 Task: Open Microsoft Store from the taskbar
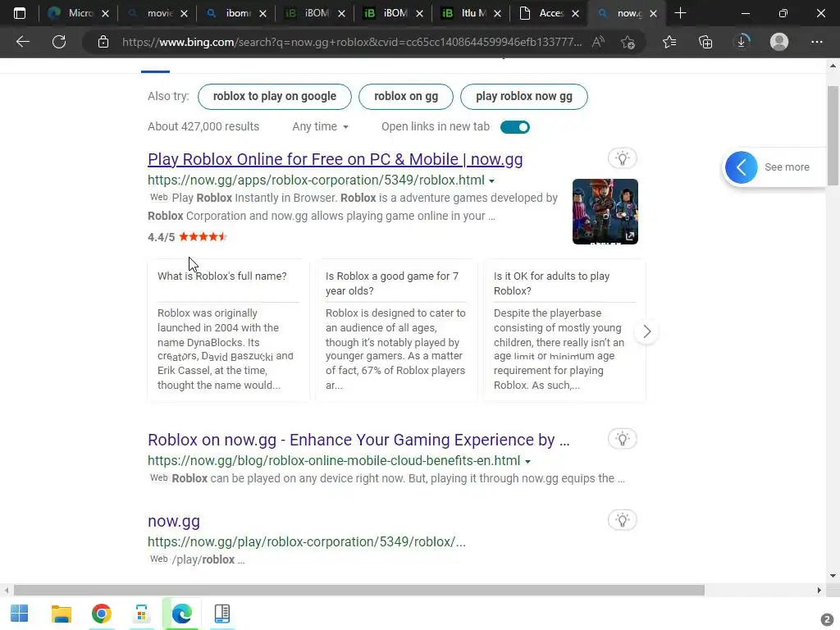pyautogui.click(x=141, y=614)
